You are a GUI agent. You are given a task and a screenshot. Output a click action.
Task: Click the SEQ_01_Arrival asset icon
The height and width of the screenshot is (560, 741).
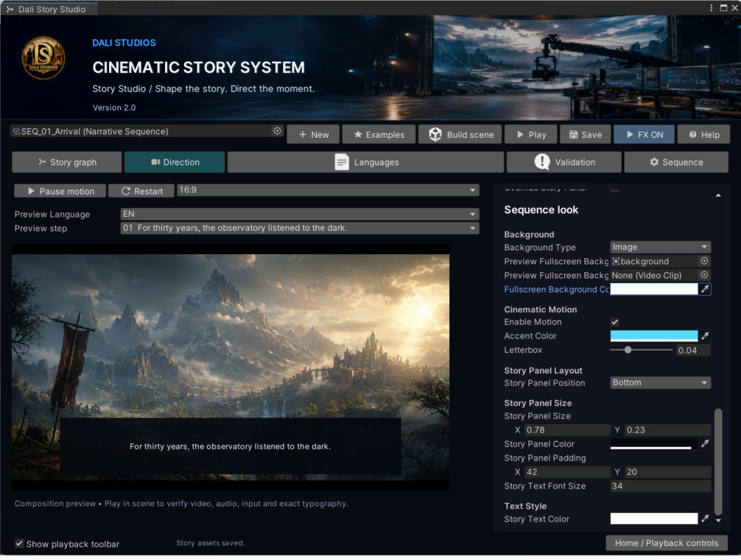pyautogui.click(x=17, y=132)
